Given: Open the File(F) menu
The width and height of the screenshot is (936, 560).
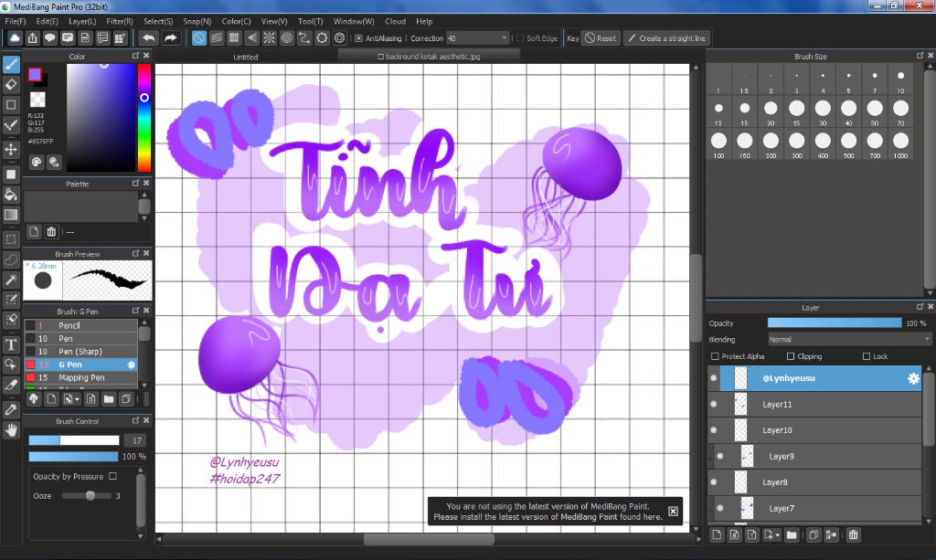Looking at the screenshot, I should [16, 22].
